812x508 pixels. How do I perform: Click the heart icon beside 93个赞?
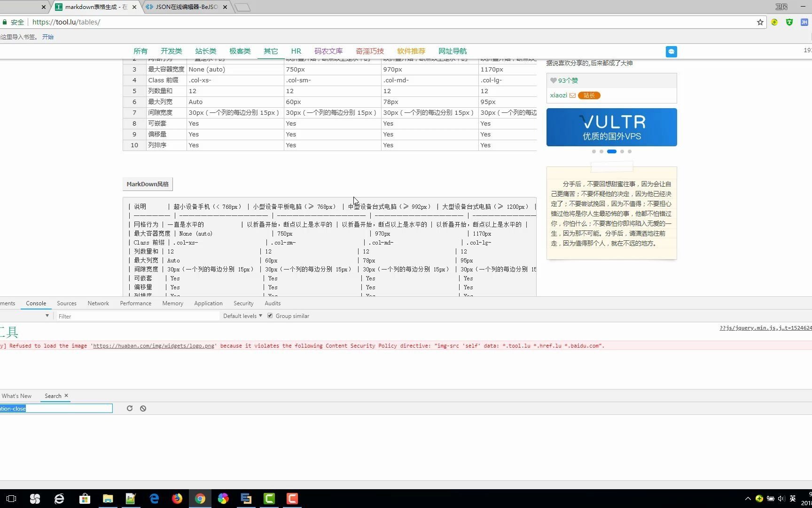click(x=554, y=80)
